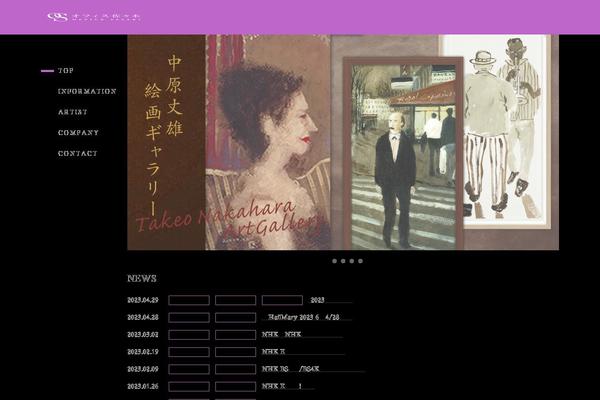Open the NHK BS /BS4K news headline
600x400 pixels.
tap(313, 369)
